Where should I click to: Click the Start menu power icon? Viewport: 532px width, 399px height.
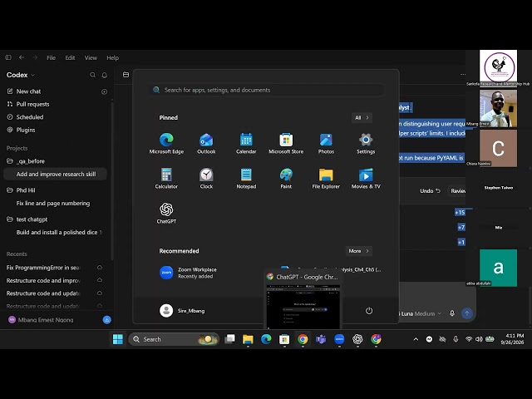(369, 311)
